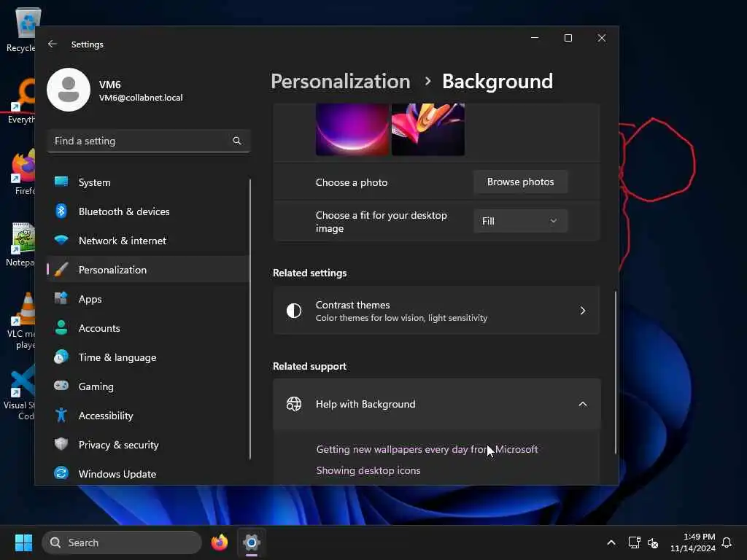The width and height of the screenshot is (747, 560).
Task: Open the VLC media player desktop shortcut
Action: (20, 321)
